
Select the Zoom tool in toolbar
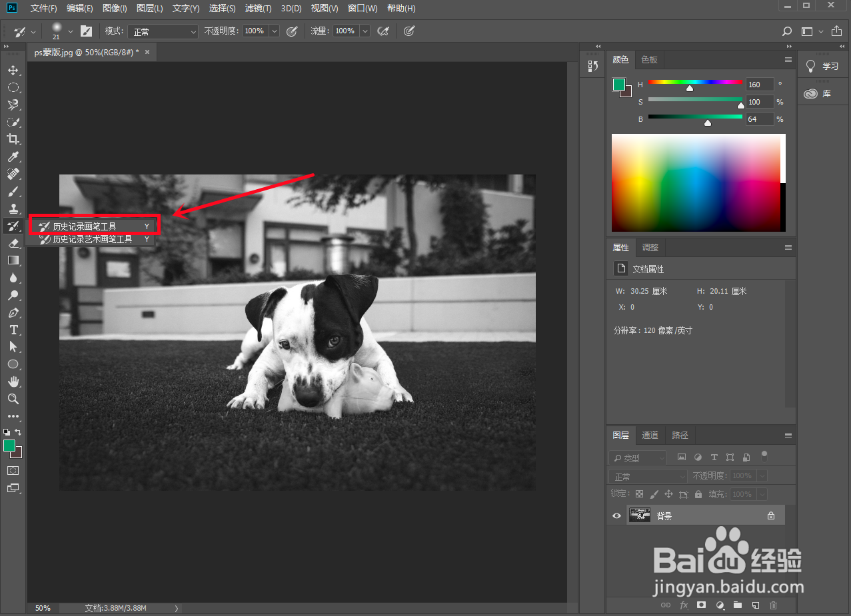[x=13, y=399]
